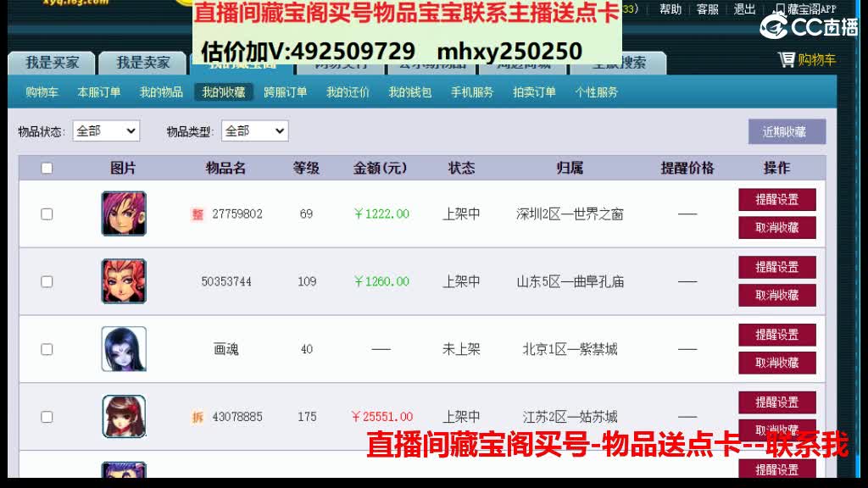Screen dimensions: 868x488
Task: Click 取消收藏 for the 画魂 row
Action: 777,363
